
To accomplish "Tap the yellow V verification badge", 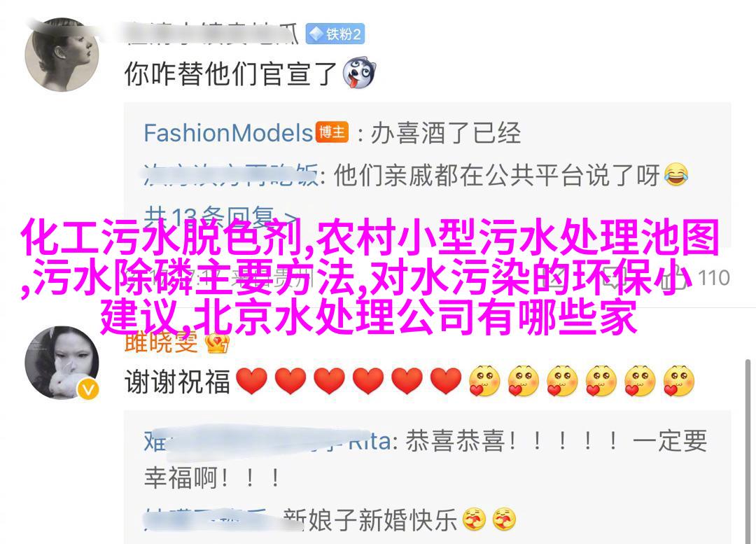I will 88,390.
